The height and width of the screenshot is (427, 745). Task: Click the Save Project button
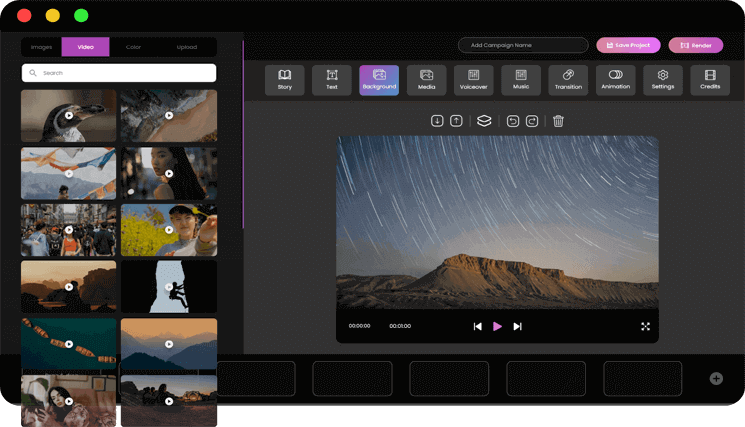click(628, 45)
